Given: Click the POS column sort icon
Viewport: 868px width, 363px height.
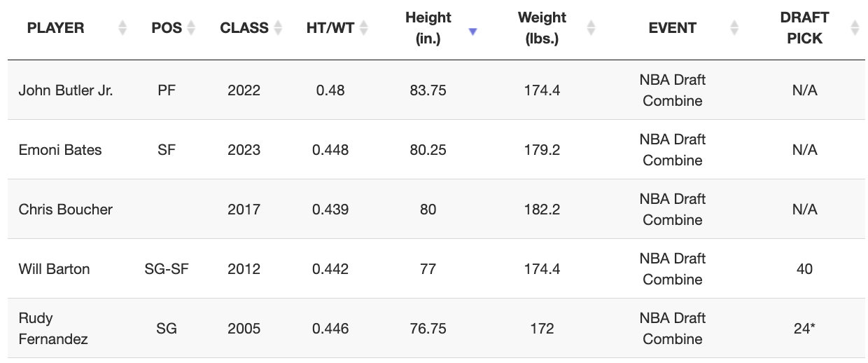Looking at the screenshot, I should pos(190,28).
